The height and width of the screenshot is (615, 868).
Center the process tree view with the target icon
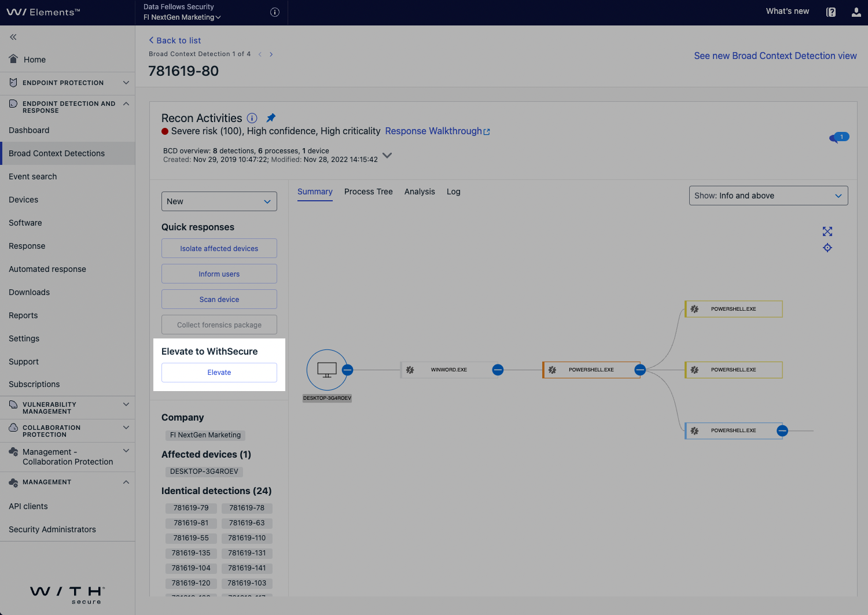click(827, 248)
